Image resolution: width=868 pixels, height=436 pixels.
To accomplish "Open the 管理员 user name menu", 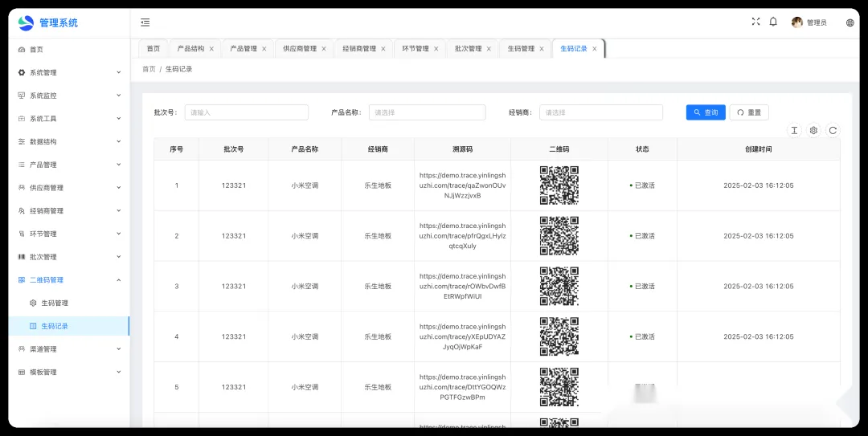I will (x=817, y=22).
